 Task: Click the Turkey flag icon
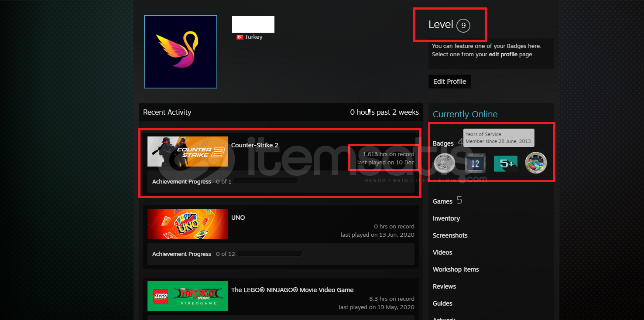pyautogui.click(x=240, y=37)
